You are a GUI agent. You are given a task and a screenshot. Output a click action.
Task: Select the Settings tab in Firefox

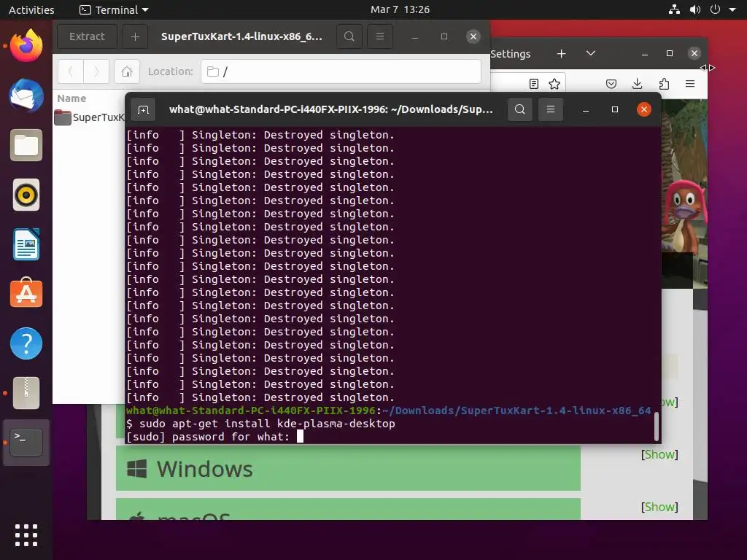[511, 54]
